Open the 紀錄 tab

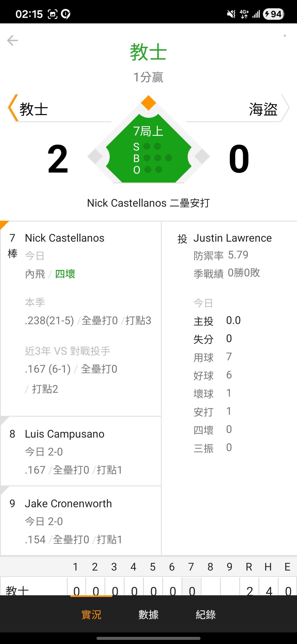point(206,615)
